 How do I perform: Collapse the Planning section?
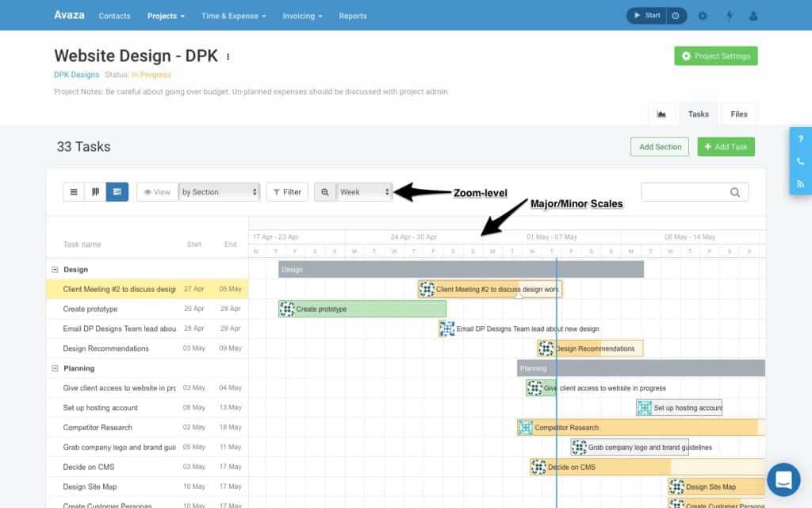[53, 368]
